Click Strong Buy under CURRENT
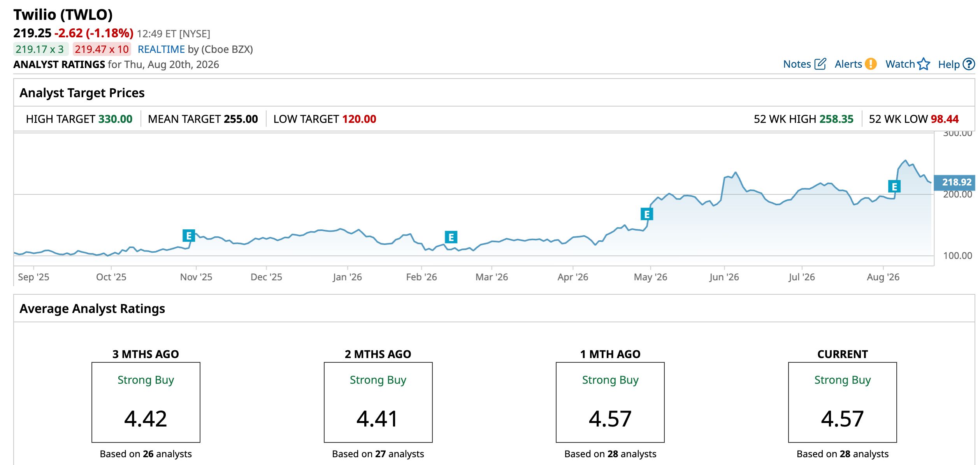Image resolution: width=980 pixels, height=465 pixels. pyautogui.click(x=843, y=380)
